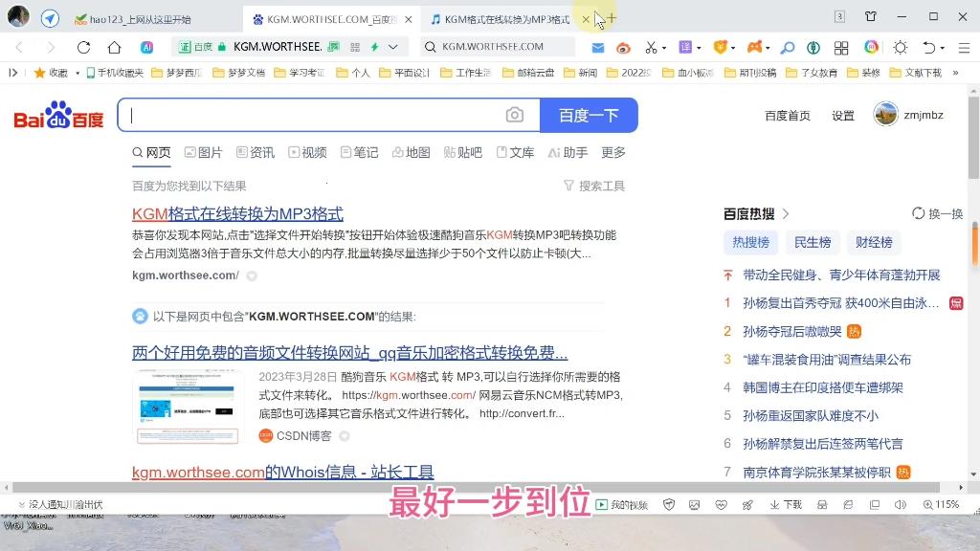This screenshot has height=551, width=980.
Task: Select the 资讯 search category
Action: pyautogui.click(x=256, y=152)
